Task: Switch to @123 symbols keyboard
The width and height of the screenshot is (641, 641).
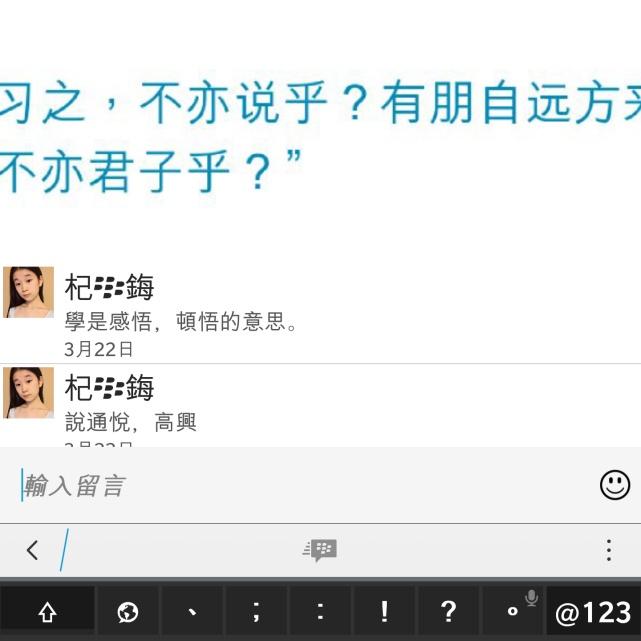Action: tap(594, 612)
